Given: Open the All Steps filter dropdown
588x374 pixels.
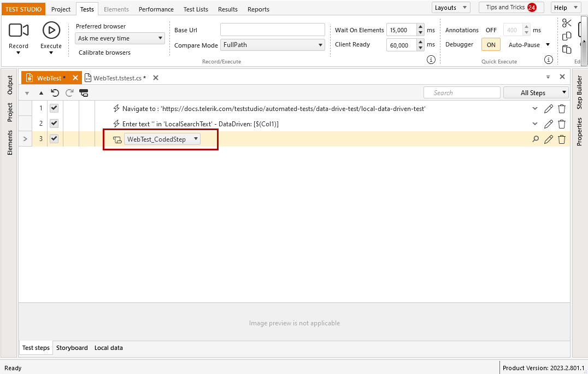Looking at the screenshot, I should tap(536, 92).
